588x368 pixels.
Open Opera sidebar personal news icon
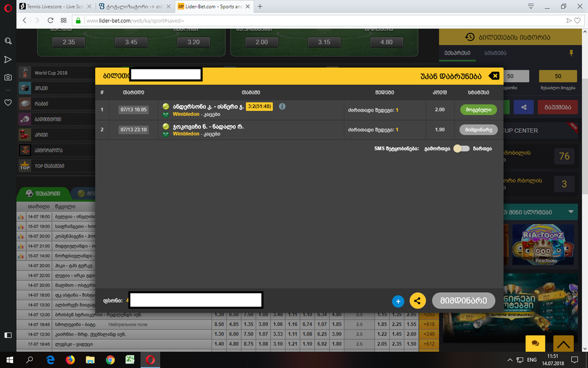8,59
